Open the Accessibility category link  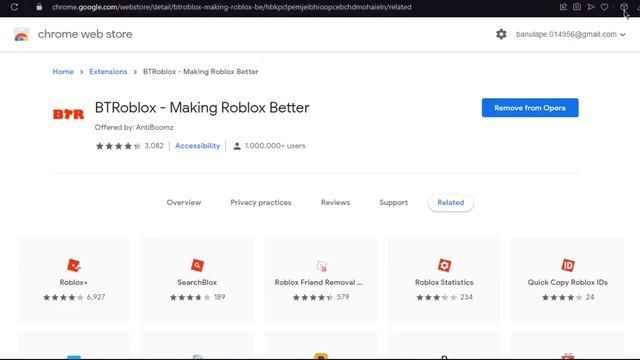pos(198,146)
